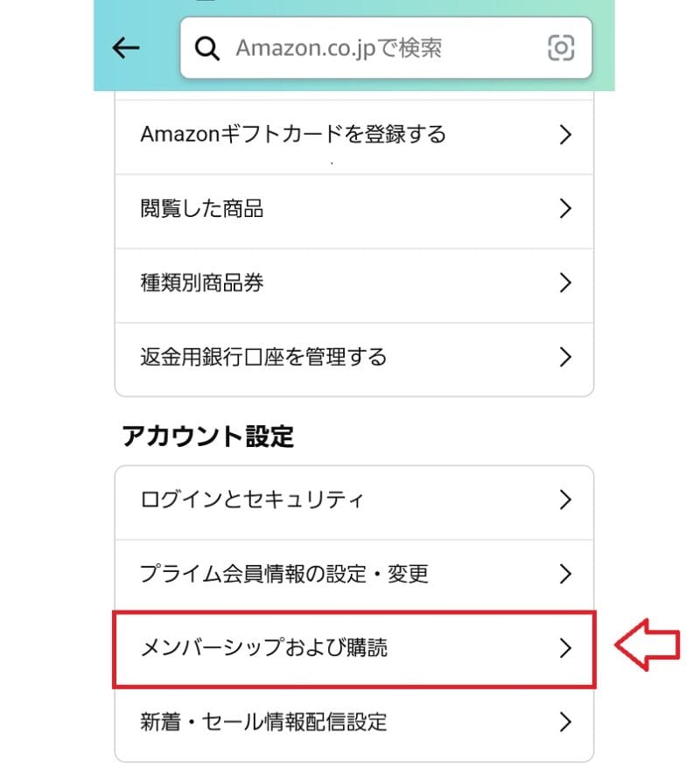This screenshot has width=700, height=782.
Task: Expand the メンバーシップおよび購読 row chevron
Action: tap(565, 648)
